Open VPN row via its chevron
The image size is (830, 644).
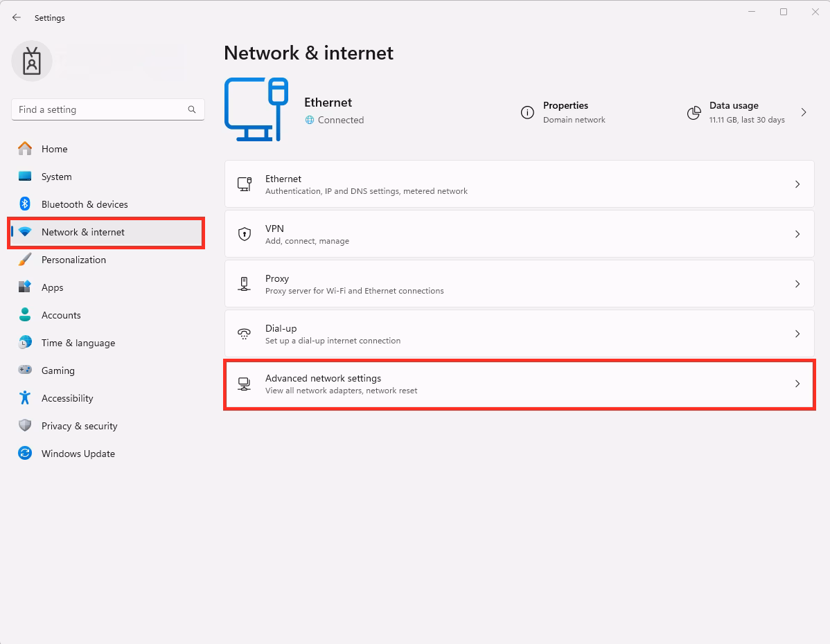point(797,234)
